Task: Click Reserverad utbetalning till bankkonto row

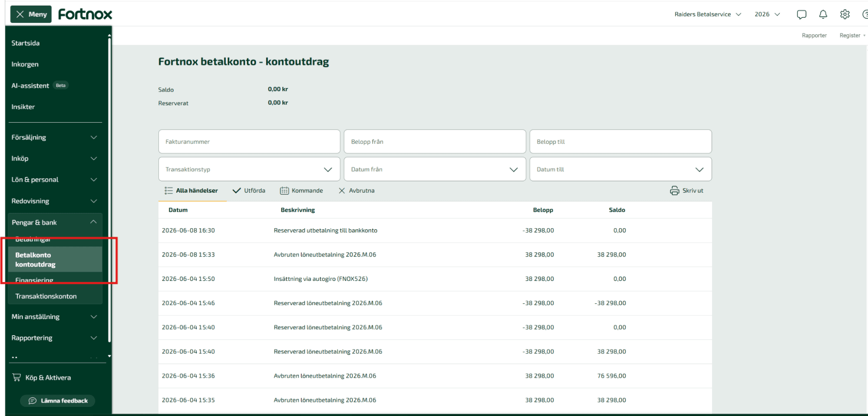Action: [435, 230]
